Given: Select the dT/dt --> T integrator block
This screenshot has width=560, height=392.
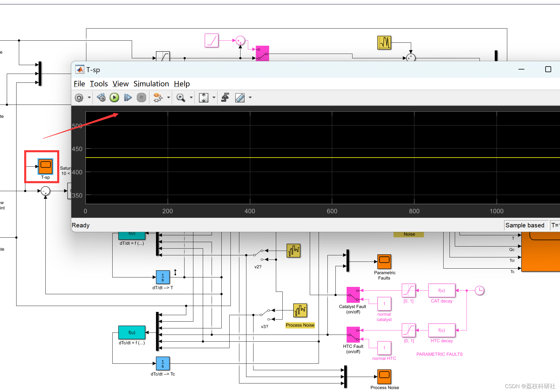Looking at the screenshot, I should [x=163, y=277].
